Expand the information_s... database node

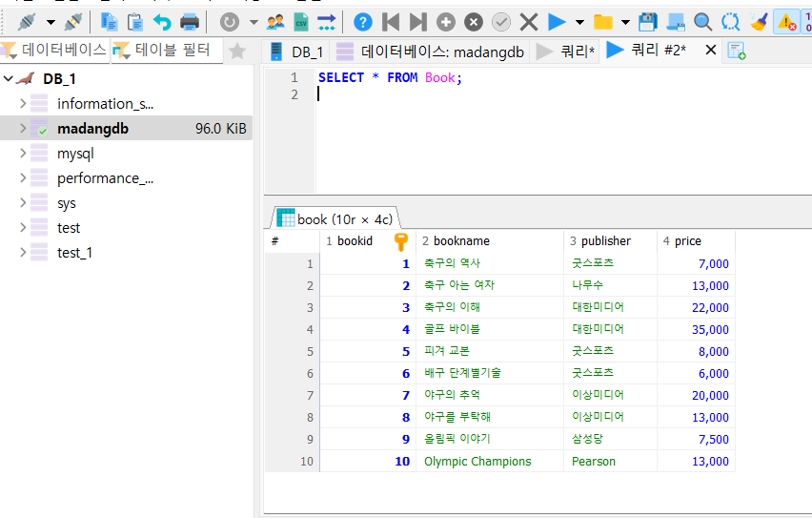(23, 104)
